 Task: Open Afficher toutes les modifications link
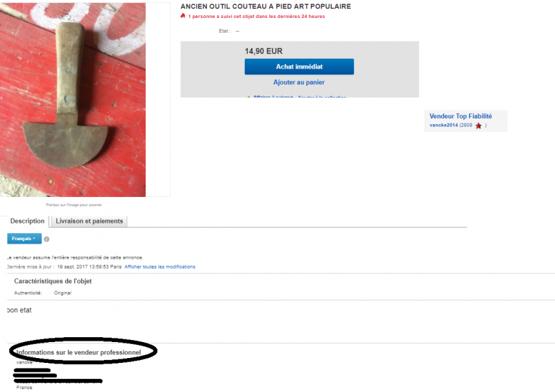point(160,266)
